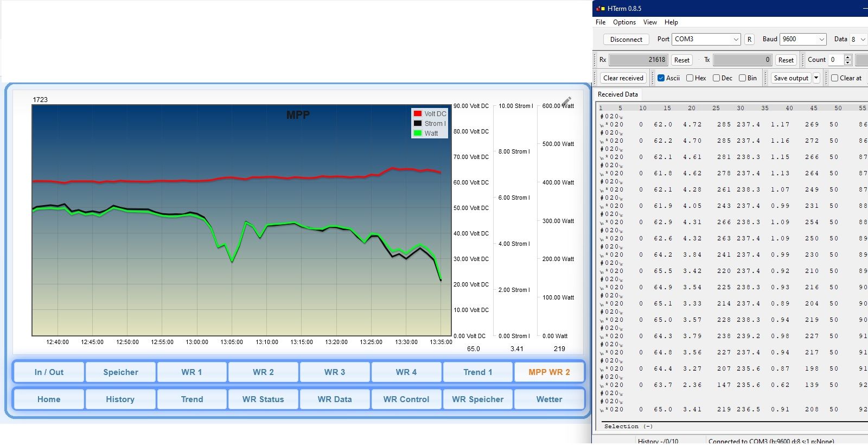Enable the Dec display checkbox
Image resolution: width=868 pixels, height=445 pixels.
click(716, 78)
